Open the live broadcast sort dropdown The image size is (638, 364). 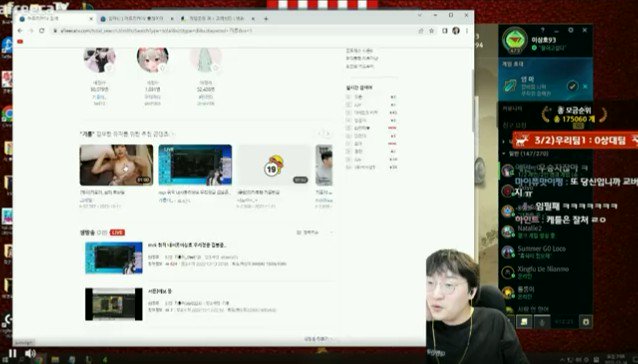point(315,233)
